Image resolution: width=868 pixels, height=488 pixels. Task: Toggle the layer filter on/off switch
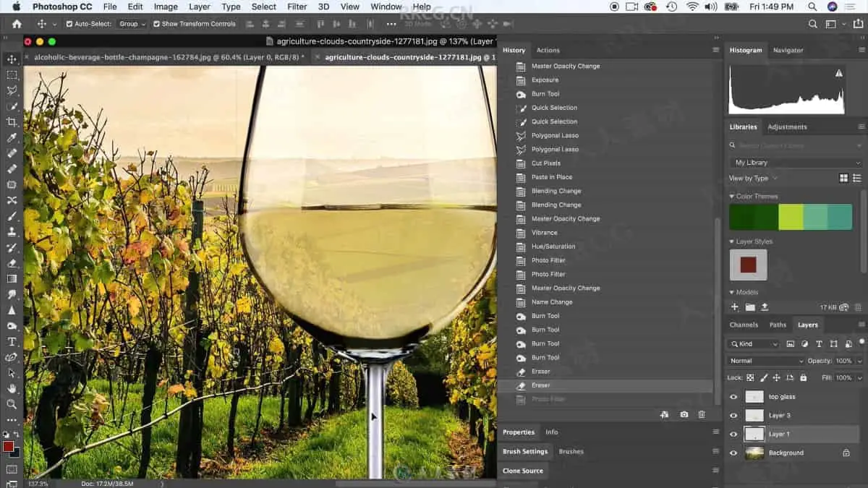click(x=861, y=342)
